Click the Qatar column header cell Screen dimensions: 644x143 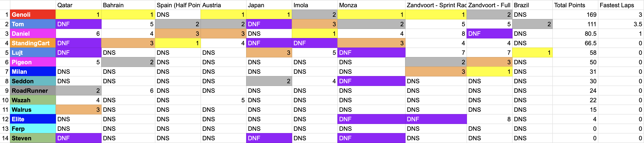coord(78,5)
